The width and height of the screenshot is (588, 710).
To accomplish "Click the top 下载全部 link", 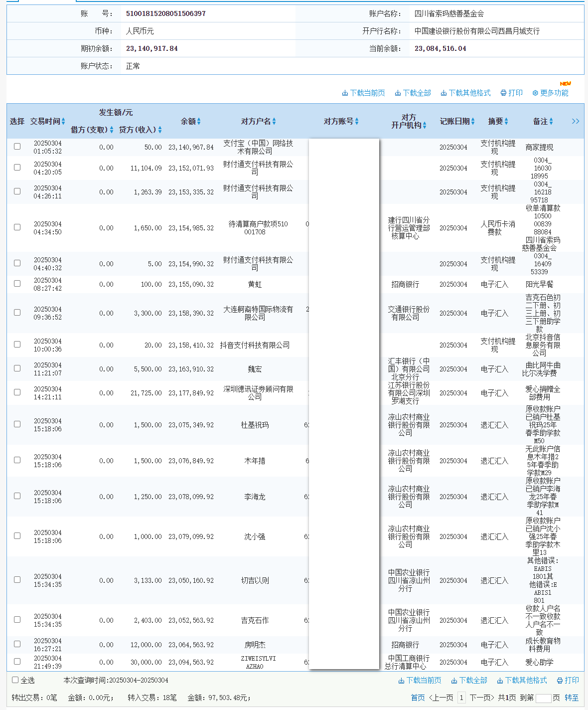I will [413, 93].
